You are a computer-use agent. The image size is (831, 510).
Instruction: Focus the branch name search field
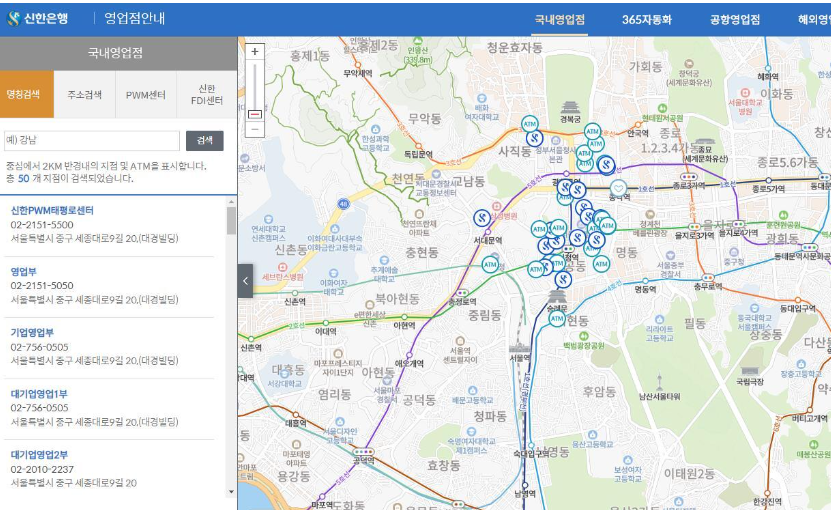92,140
